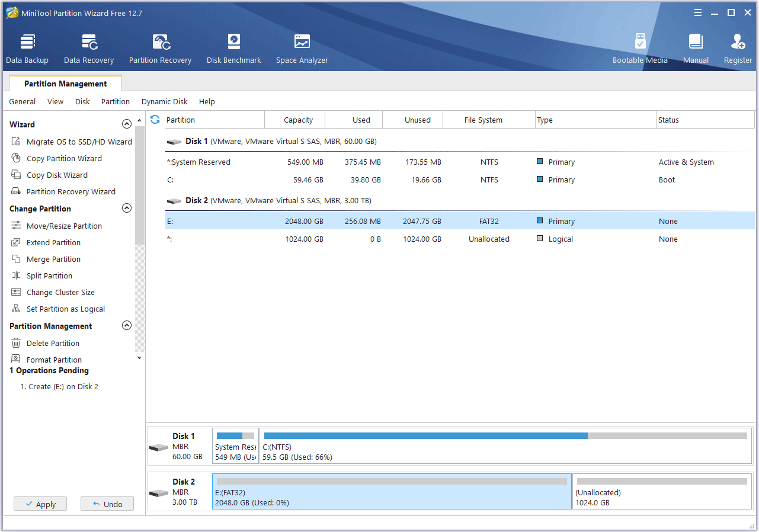Screen dimensions: 759x532
Task: Click the Copy Partition Wizard icon
Action: click(x=16, y=158)
